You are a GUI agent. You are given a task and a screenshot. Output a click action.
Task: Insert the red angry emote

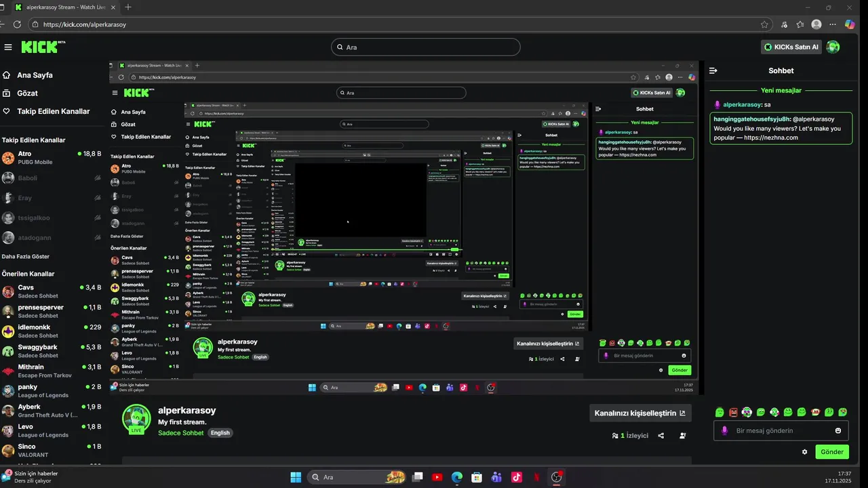pyautogui.click(x=733, y=412)
